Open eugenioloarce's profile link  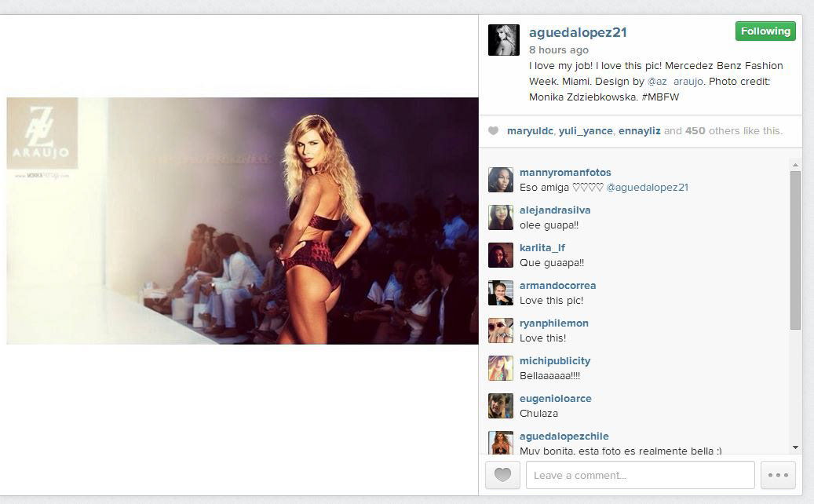click(556, 399)
